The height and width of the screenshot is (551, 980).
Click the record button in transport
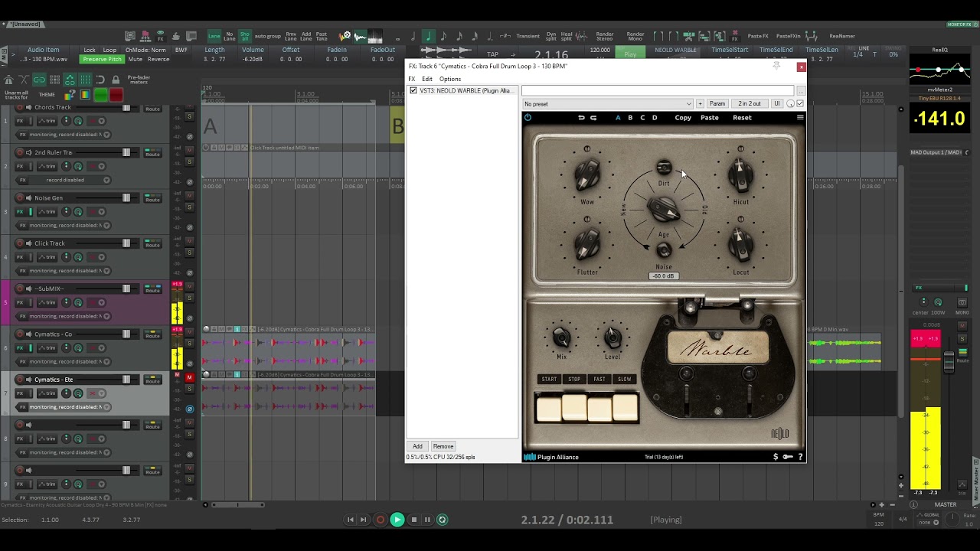coord(381,520)
